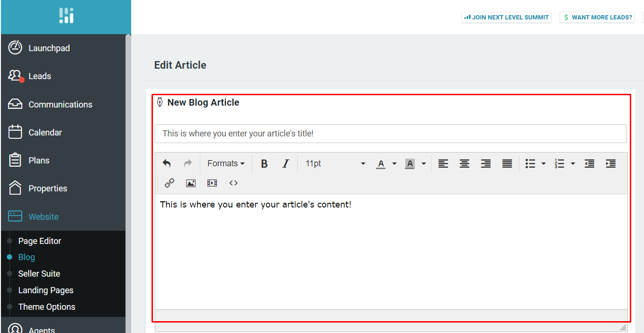Image resolution: width=644 pixels, height=333 pixels.
Task: Open the 11pt font size dropdown
Action: (335, 163)
